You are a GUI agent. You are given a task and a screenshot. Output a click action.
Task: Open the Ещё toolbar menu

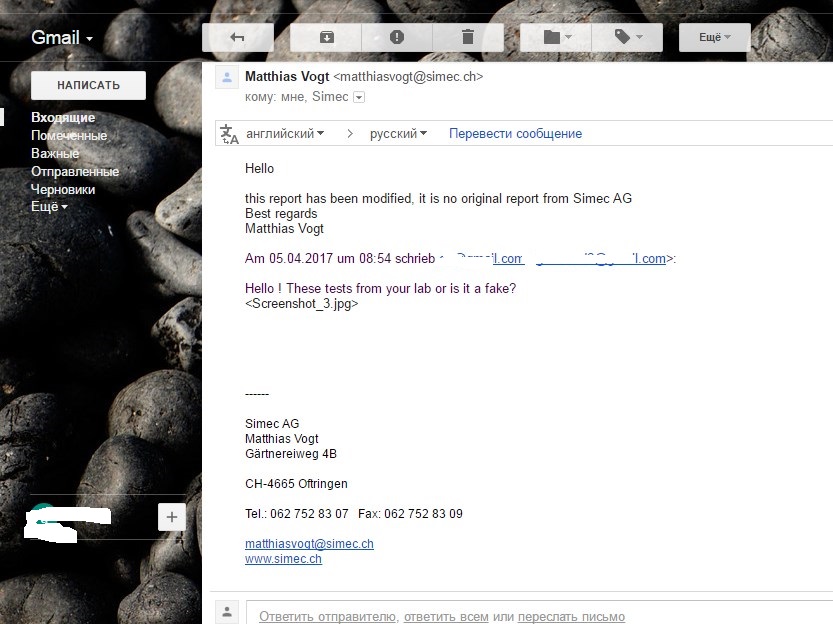714,38
